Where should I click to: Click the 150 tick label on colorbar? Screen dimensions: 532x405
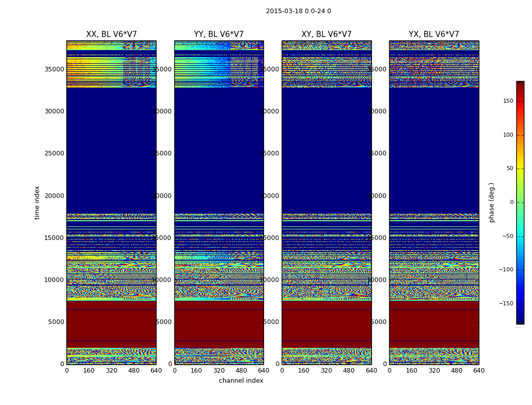click(x=508, y=101)
